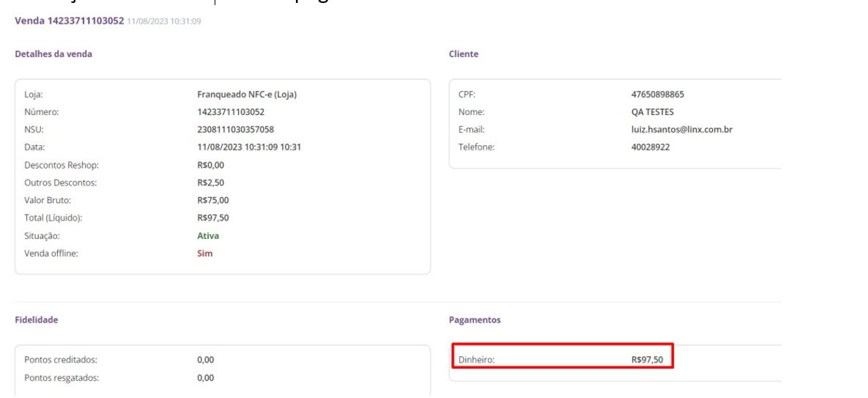
Task: Click the green Ativa status
Action: click(x=208, y=236)
